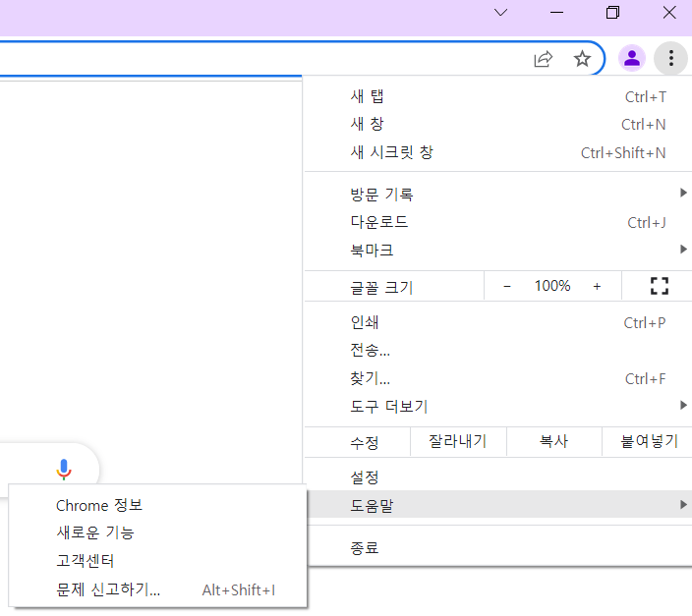
Task: Click the microphone voice search icon
Action: click(64, 469)
